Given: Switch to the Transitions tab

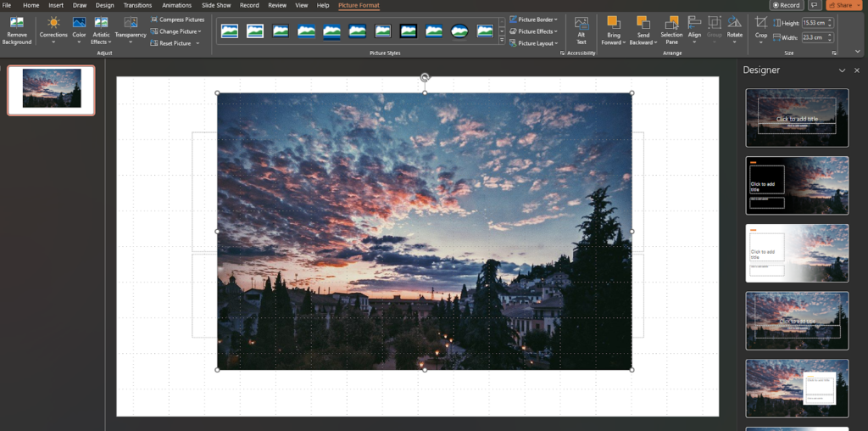Looking at the screenshot, I should 137,5.
